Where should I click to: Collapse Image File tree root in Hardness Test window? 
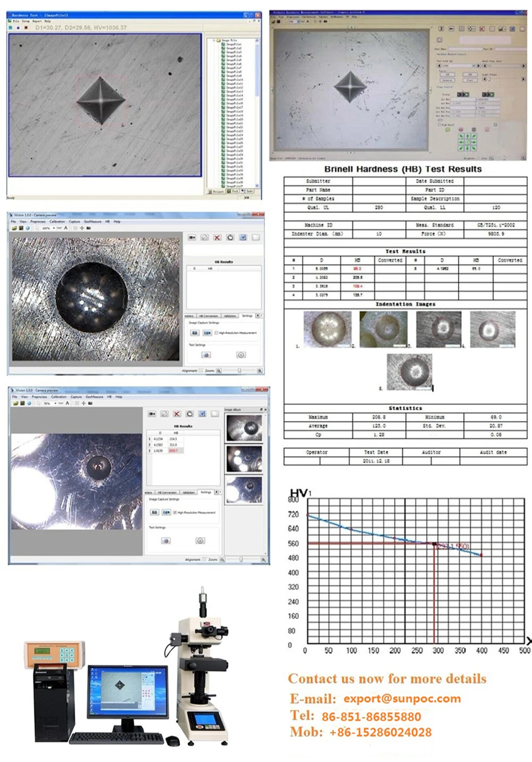point(214,40)
